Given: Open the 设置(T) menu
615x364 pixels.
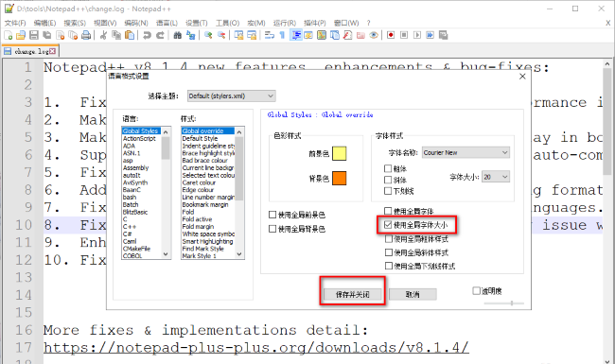Looking at the screenshot, I should pos(196,23).
